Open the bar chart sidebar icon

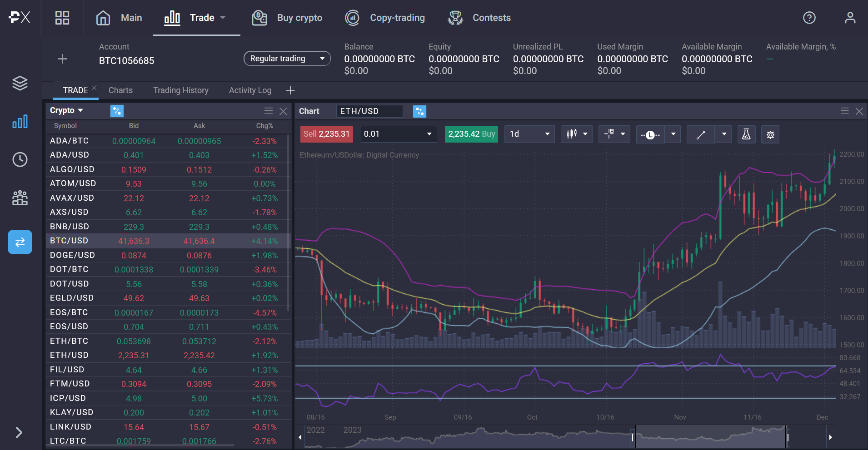coord(20,121)
